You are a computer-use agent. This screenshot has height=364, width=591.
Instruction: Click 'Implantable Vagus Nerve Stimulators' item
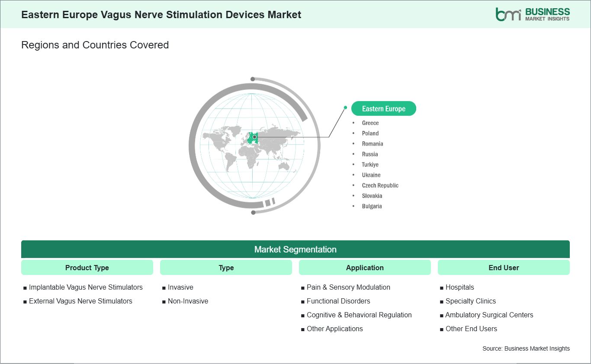click(86, 287)
